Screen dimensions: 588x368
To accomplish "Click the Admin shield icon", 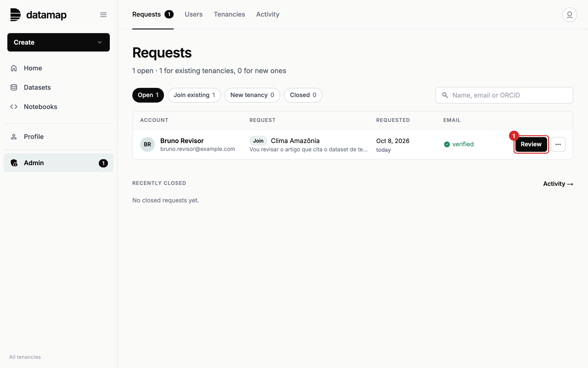I will (14, 163).
